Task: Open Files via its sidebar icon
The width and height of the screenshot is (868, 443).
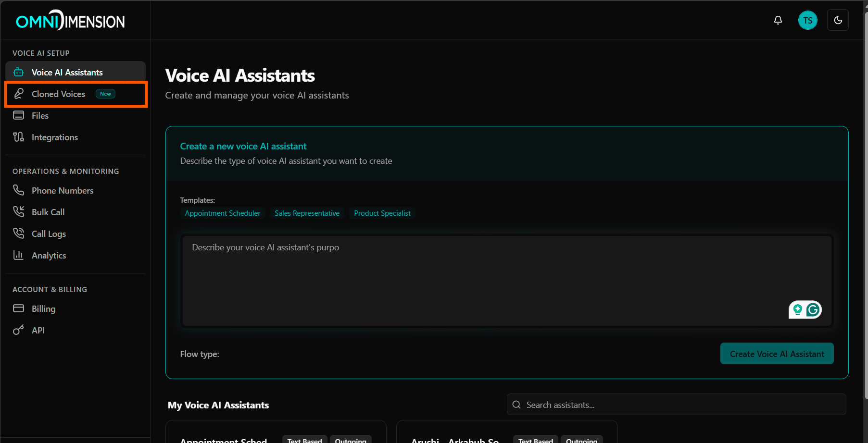Action: 18,115
